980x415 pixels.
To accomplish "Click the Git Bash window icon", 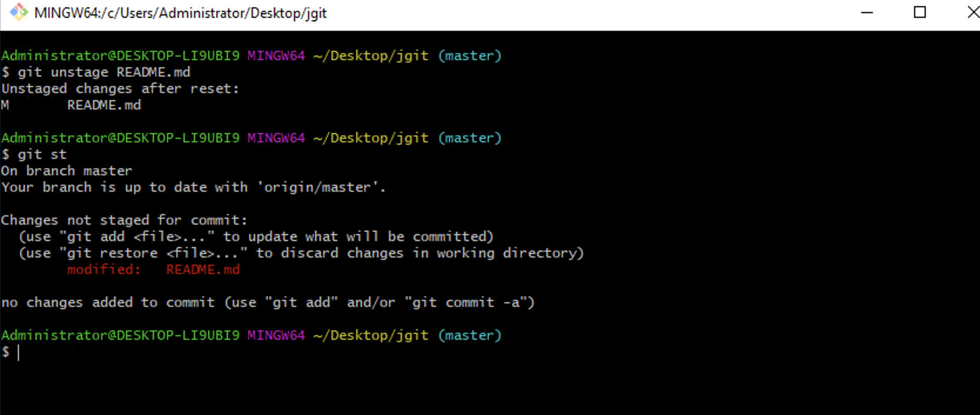I will point(18,12).
